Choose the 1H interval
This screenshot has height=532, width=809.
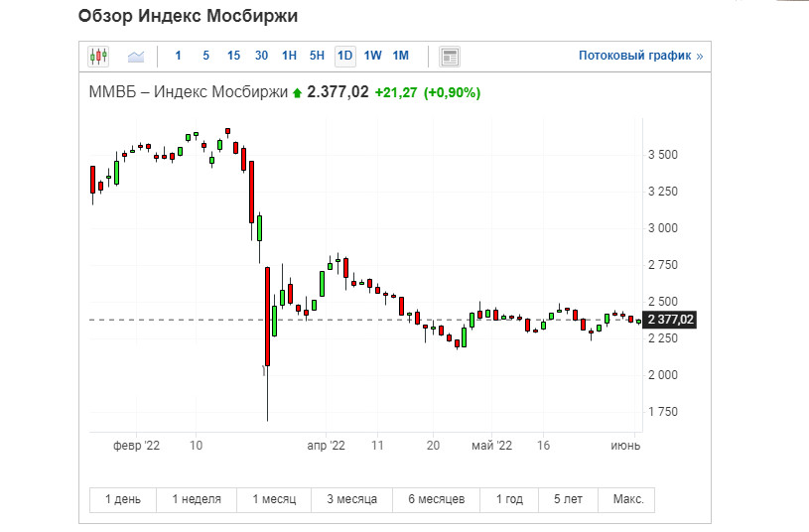[x=290, y=56]
